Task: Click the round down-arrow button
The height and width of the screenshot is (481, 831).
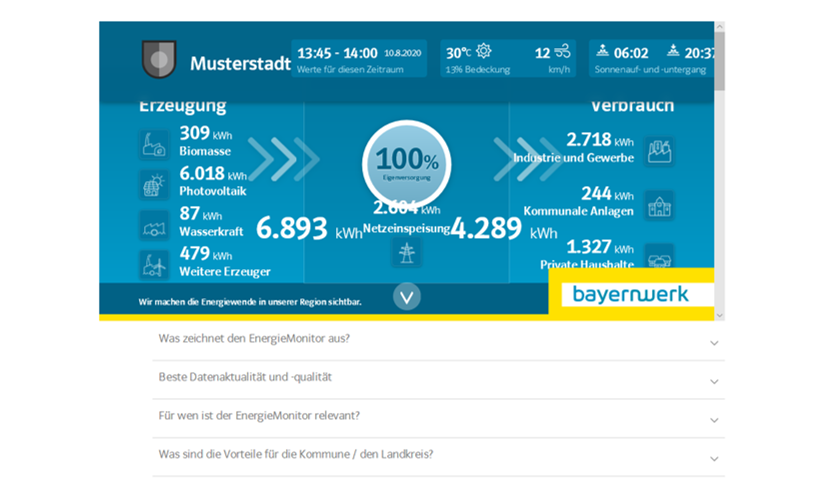Action: [407, 297]
